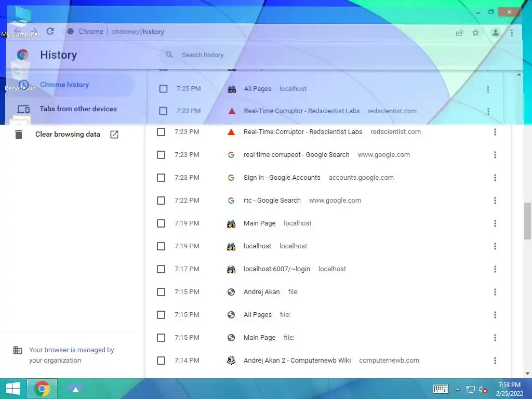Click the globe favicon of the file: Andrej Akan entry
The image size is (532, 399).
[x=231, y=292]
